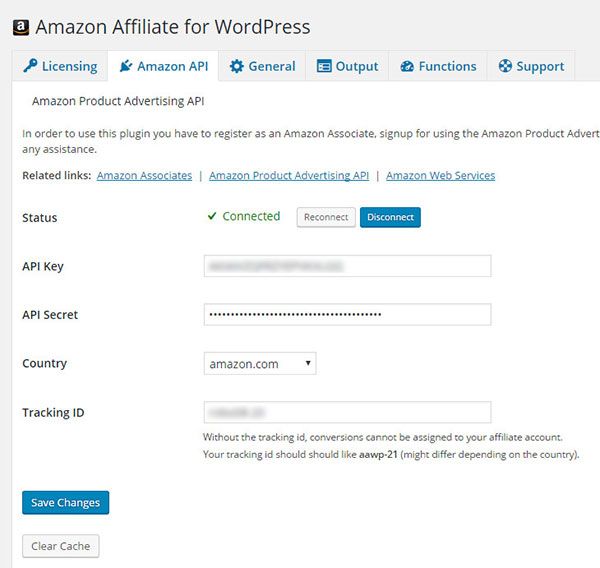Screen dimensions: 600x568
Task: Click into the Tracking ID field
Action: coord(347,412)
